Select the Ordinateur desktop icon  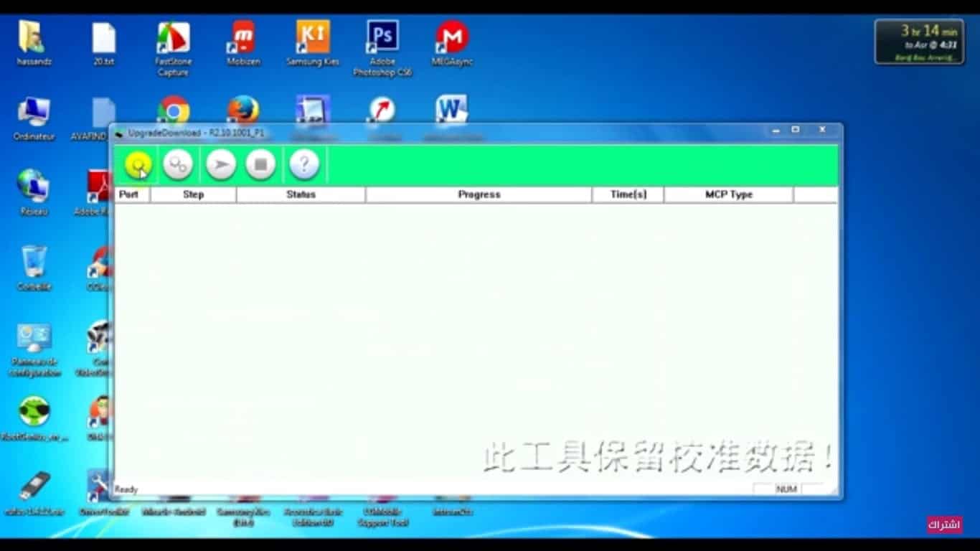point(34,118)
